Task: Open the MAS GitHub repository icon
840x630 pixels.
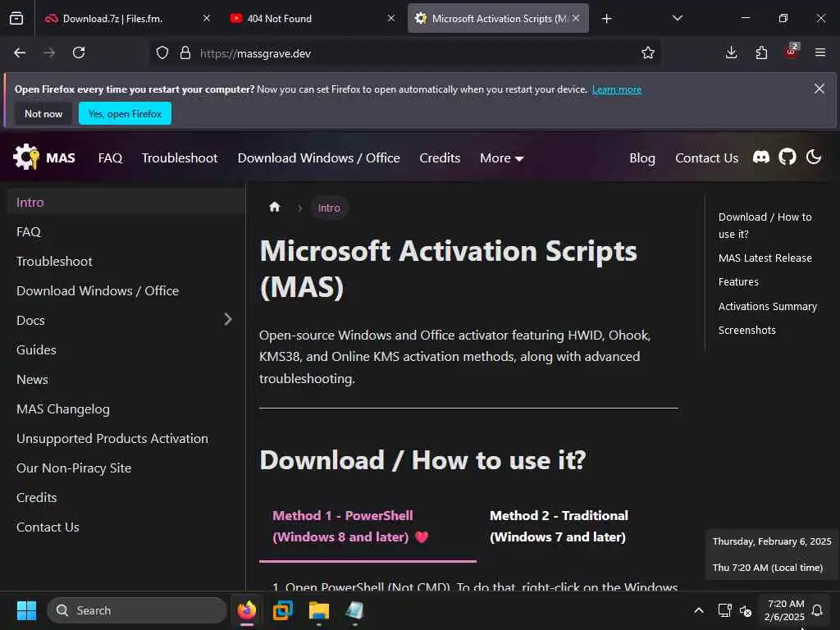Action: coord(787,157)
